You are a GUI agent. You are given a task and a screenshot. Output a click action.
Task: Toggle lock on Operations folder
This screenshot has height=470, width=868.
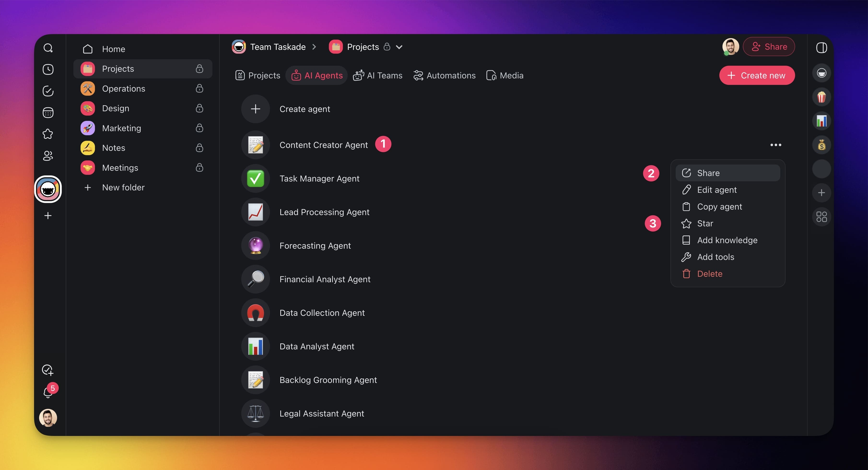pyautogui.click(x=199, y=88)
